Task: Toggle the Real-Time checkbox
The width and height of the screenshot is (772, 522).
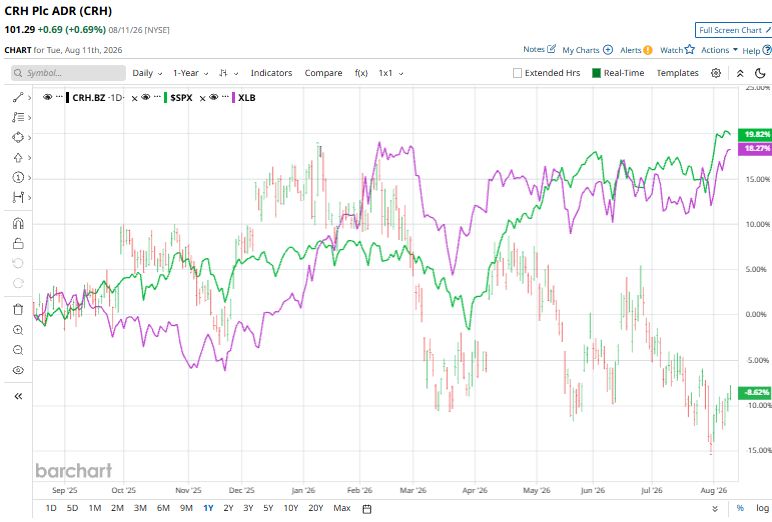Action: [596, 73]
